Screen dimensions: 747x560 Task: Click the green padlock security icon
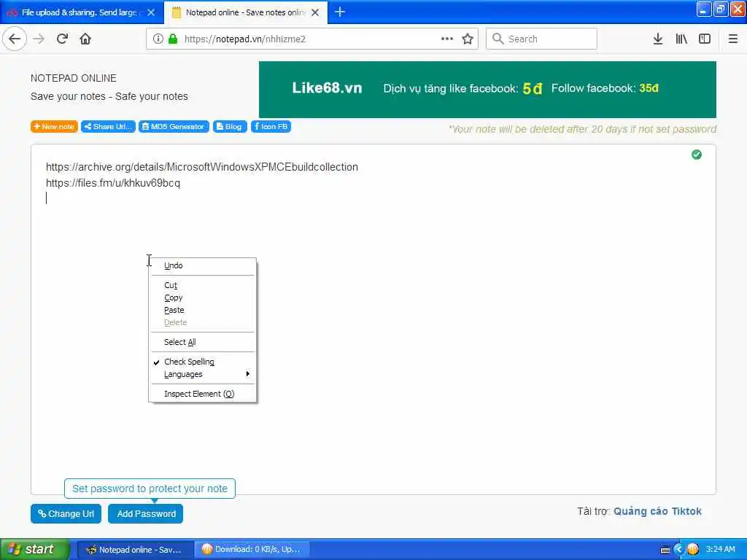pyautogui.click(x=173, y=39)
